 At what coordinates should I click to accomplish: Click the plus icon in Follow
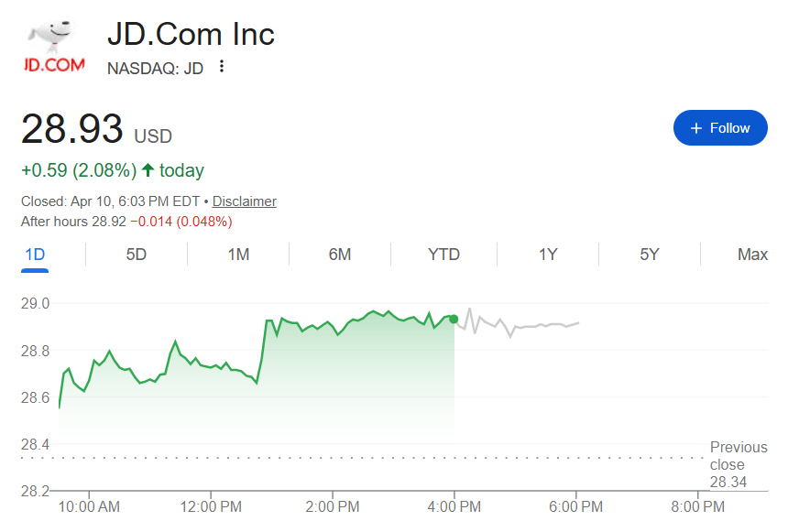pyautogui.click(x=696, y=128)
